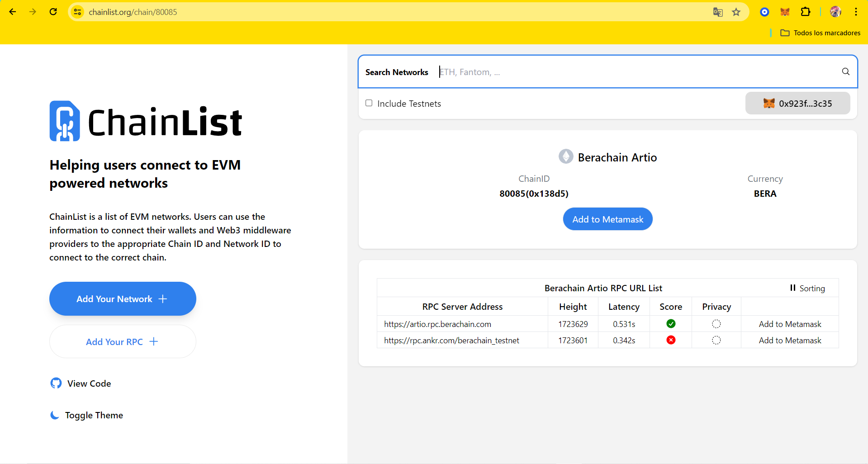This screenshot has height=464, width=868.
Task: Click the Sorting control label
Action: click(x=812, y=288)
